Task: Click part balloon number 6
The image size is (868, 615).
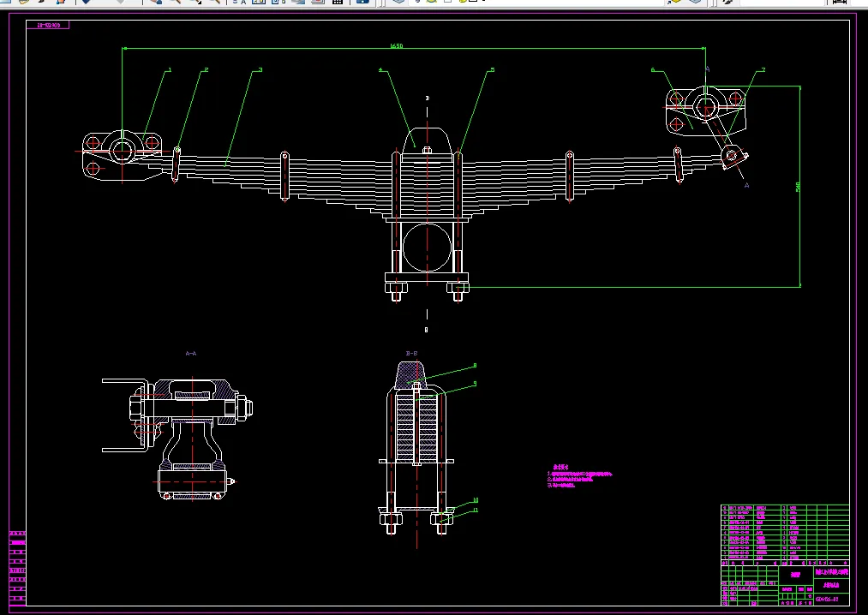Action: [653, 69]
